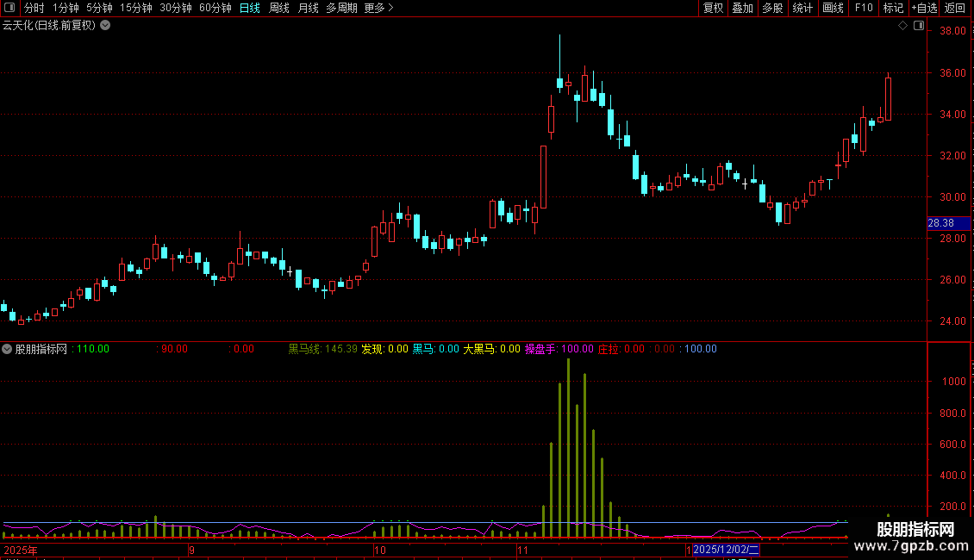The height and width of the screenshot is (560, 974).
Task: Select the 1分钟 period tab
Action: coord(66,8)
